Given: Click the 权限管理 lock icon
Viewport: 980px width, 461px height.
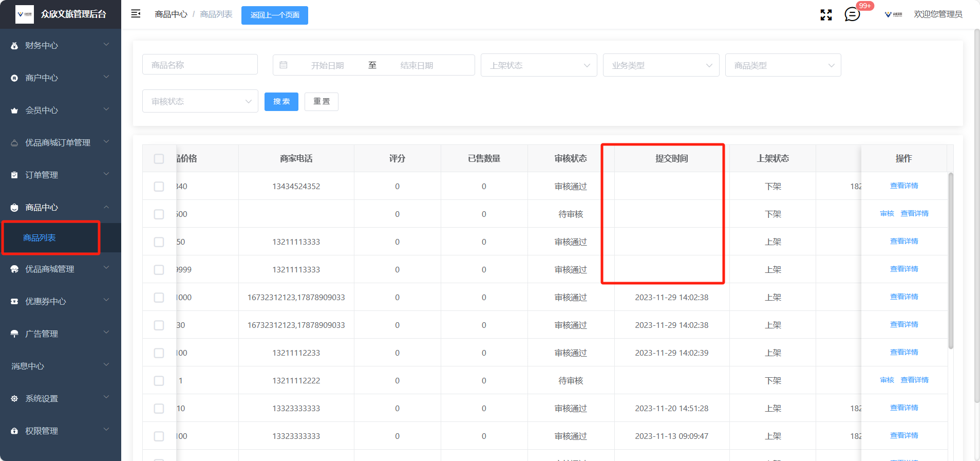Looking at the screenshot, I should [x=14, y=431].
